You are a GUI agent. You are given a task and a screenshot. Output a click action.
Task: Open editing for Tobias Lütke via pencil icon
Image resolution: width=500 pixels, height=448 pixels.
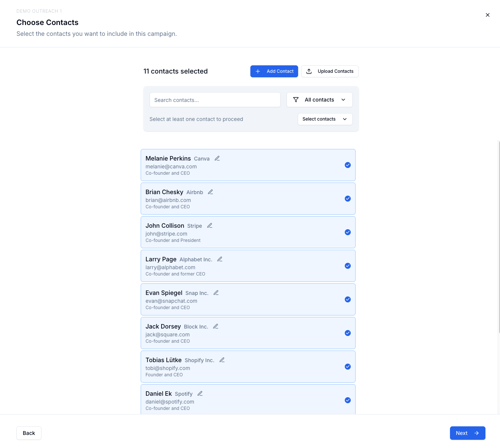(222, 360)
